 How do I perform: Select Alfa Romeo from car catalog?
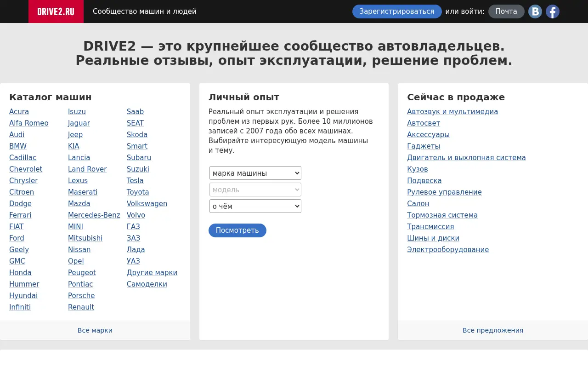(x=29, y=123)
